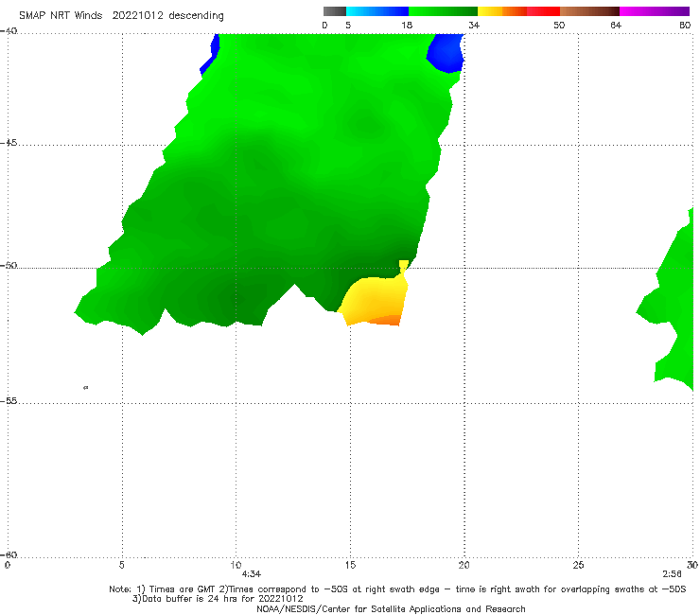Click the NOAA/NESDIS credit line

[x=391, y=609]
